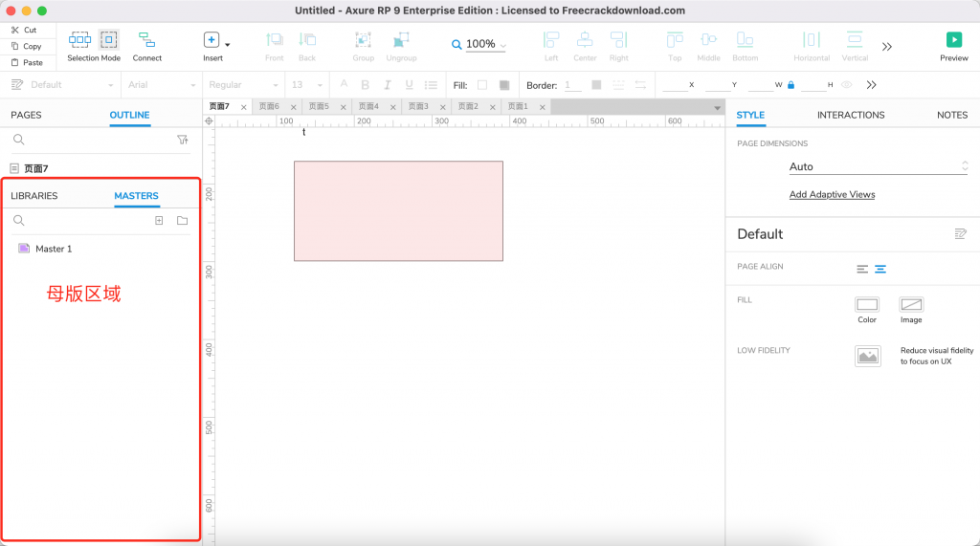This screenshot has height=546, width=980.
Task: Expand the Insert dropdown arrow
Action: click(x=228, y=44)
